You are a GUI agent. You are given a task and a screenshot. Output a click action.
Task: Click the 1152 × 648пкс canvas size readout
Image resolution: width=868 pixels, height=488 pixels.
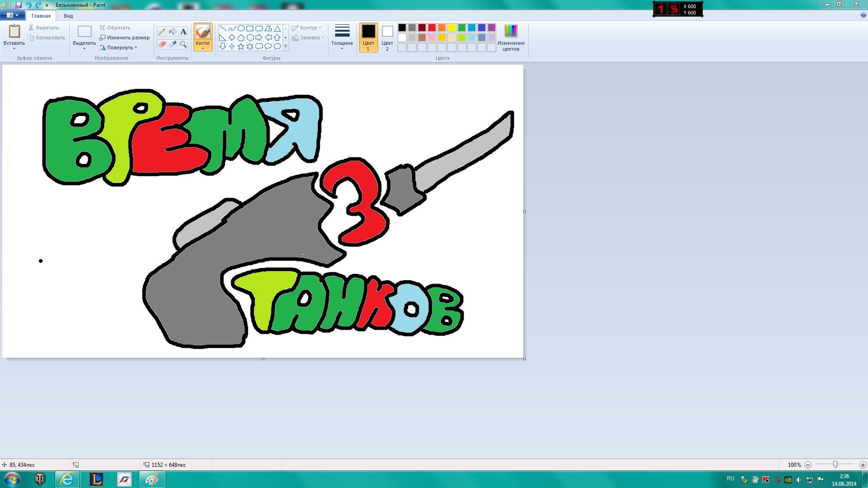click(x=169, y=464)
